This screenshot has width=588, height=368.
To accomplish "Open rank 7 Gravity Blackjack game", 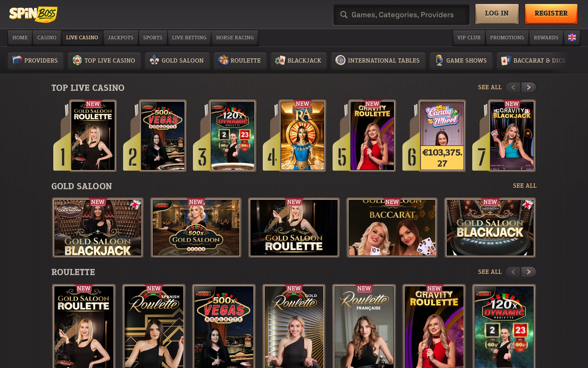I will 512,136.
